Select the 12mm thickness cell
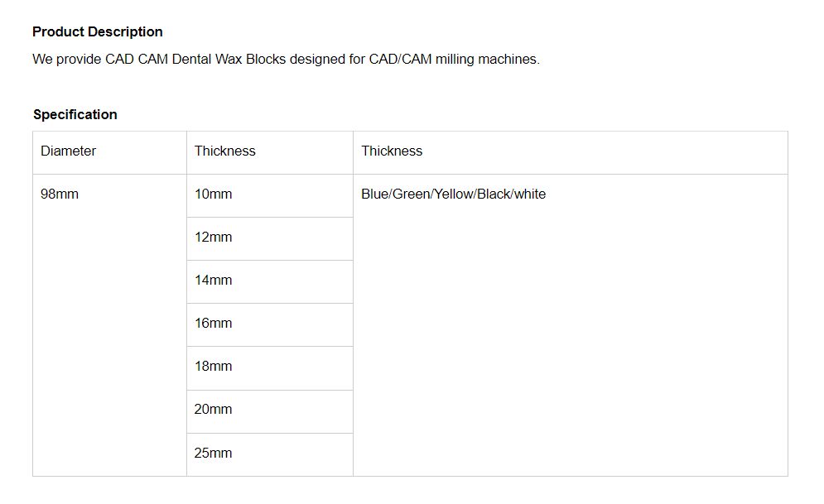The width and height of the screenshot is (824, 504). point(214,238)
